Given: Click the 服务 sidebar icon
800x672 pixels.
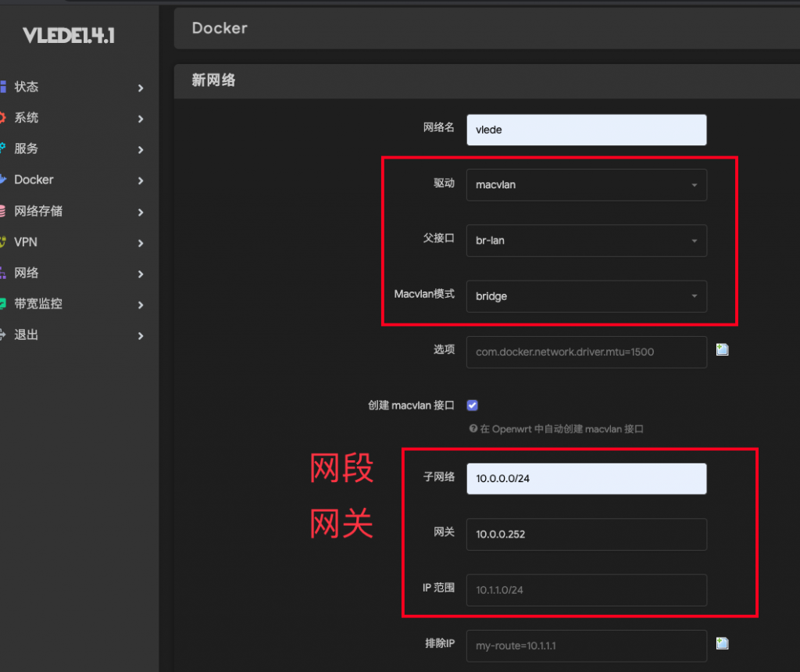Looking at the screenshot, I should tap(2, 148).
